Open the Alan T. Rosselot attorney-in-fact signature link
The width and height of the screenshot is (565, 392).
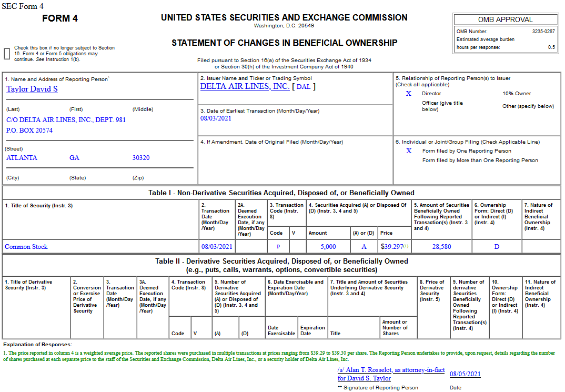391,374
